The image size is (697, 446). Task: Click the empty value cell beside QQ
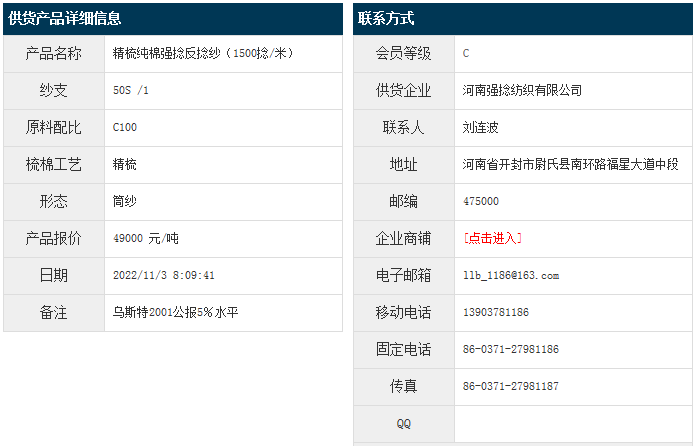pos(572,423)
